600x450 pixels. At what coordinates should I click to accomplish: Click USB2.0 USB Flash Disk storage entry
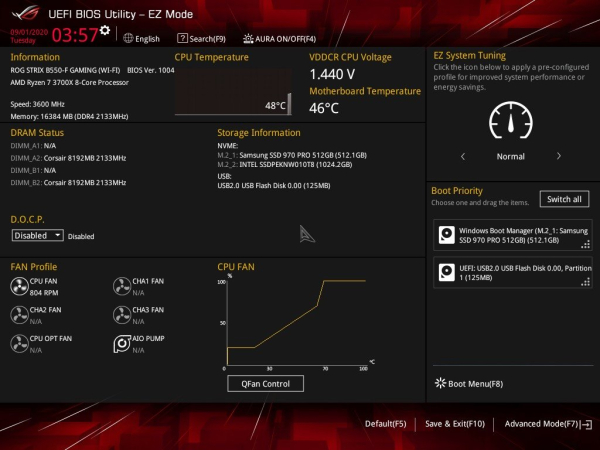coord(274,186)
